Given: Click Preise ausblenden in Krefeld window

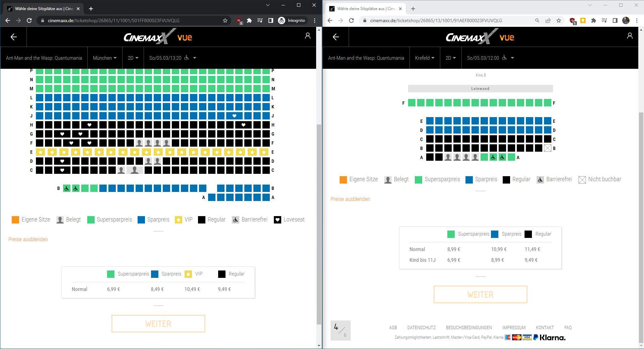Looking at the screenshot, I should (x=350, y=199).
